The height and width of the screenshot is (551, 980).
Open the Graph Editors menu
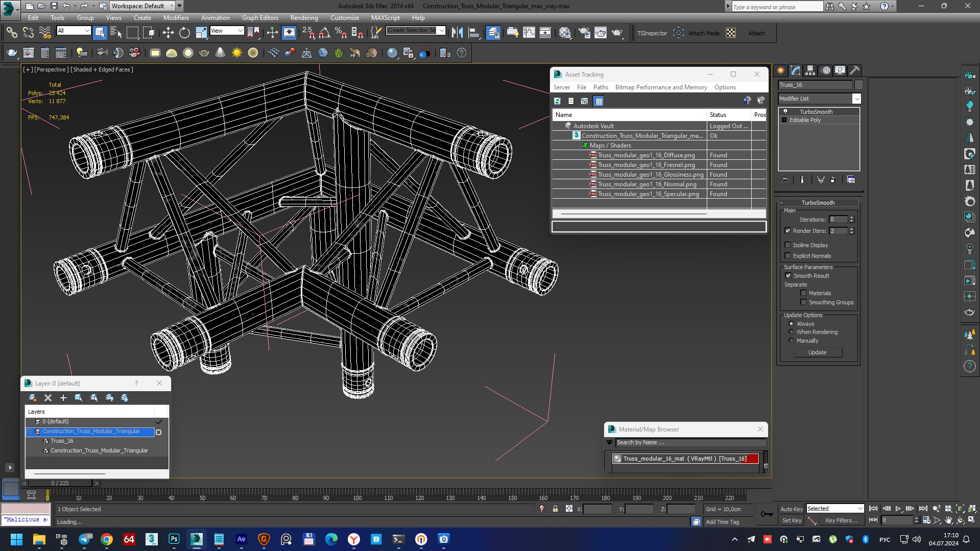[x=260, y=18]
